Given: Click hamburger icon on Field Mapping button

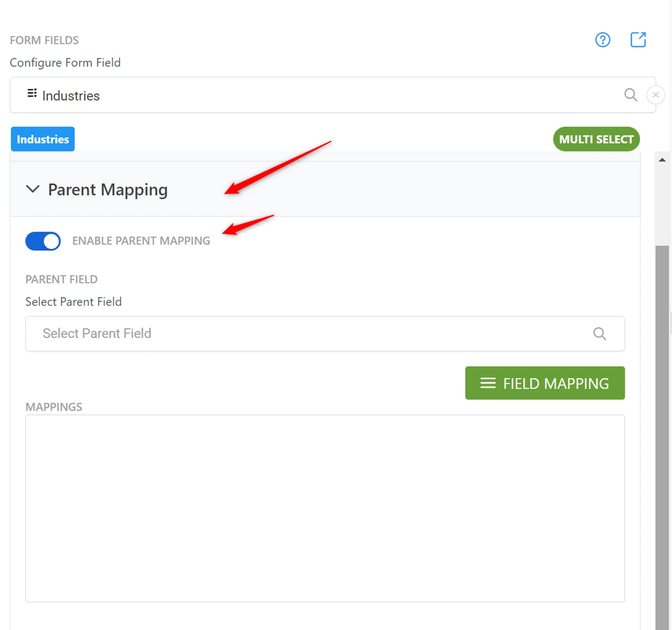Looking at the screenshot, I should tap(488, 383).
